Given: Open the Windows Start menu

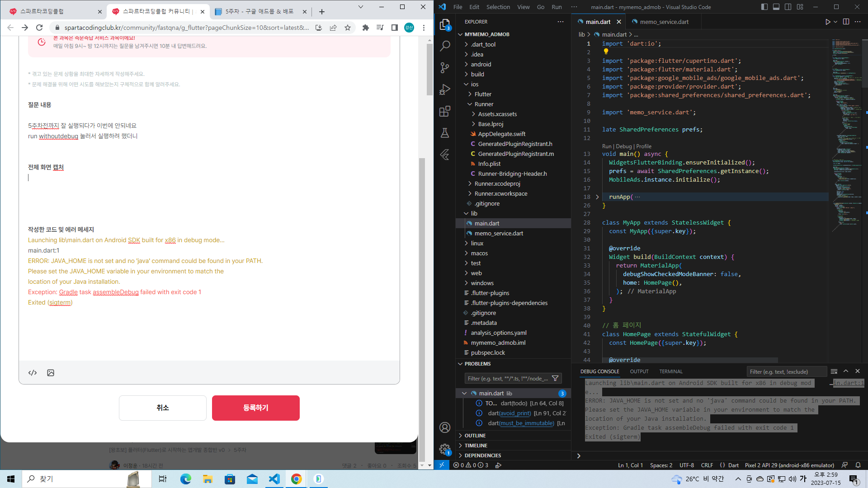Looking at the screenshot, I should tap(11, 479).
